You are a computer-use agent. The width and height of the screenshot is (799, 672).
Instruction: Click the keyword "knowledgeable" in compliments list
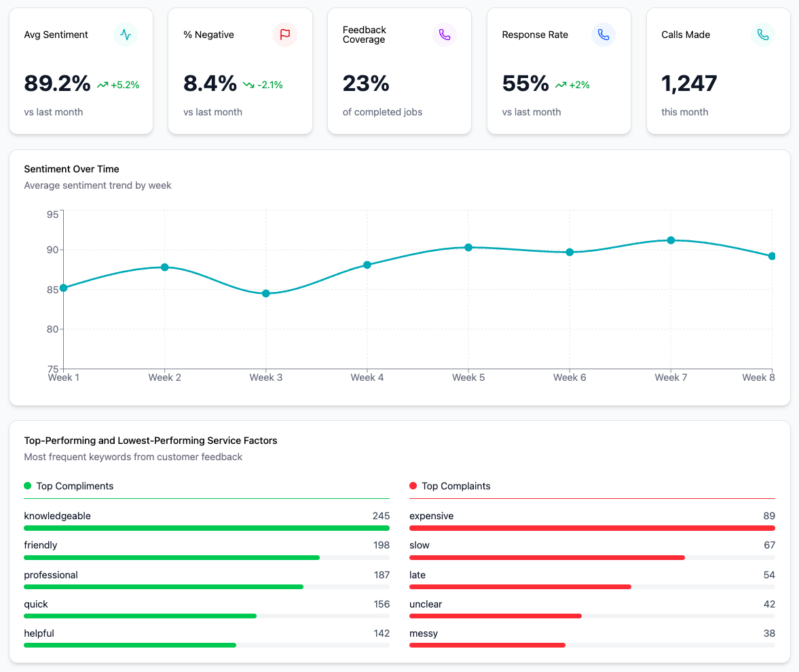coord(58,516)
